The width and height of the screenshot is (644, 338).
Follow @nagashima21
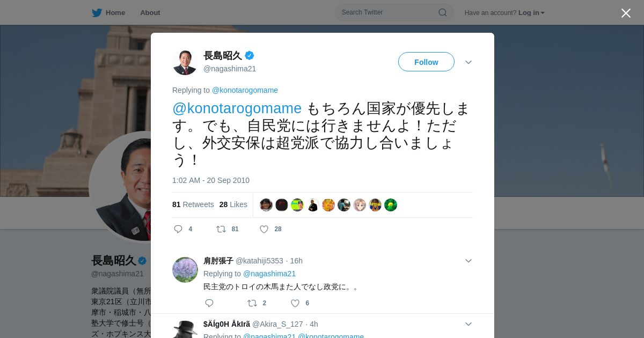[426, 62]
